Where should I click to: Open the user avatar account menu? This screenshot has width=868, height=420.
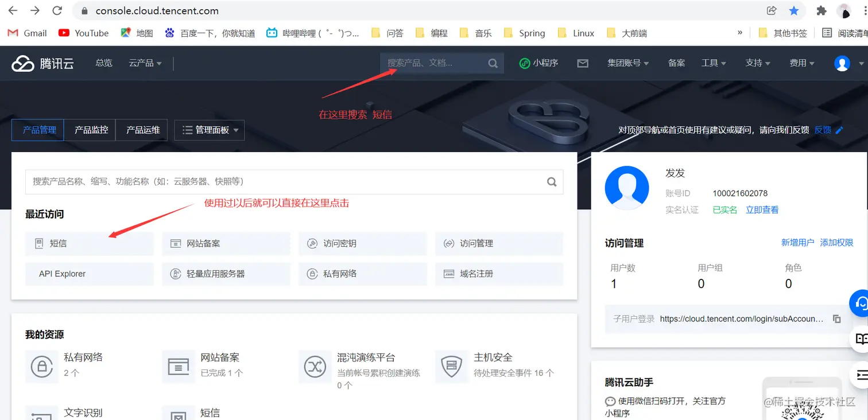842,63
